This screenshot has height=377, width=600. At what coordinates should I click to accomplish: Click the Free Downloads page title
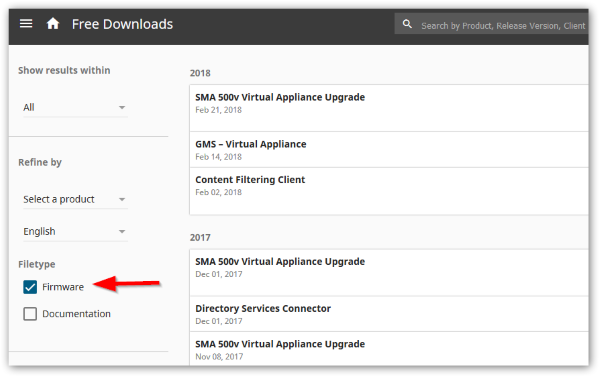coord(122,24)
